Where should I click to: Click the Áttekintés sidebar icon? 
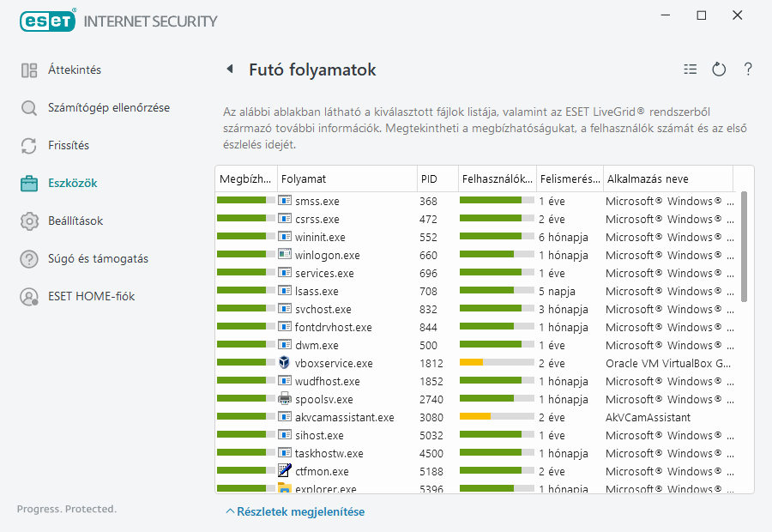(29, 70)
